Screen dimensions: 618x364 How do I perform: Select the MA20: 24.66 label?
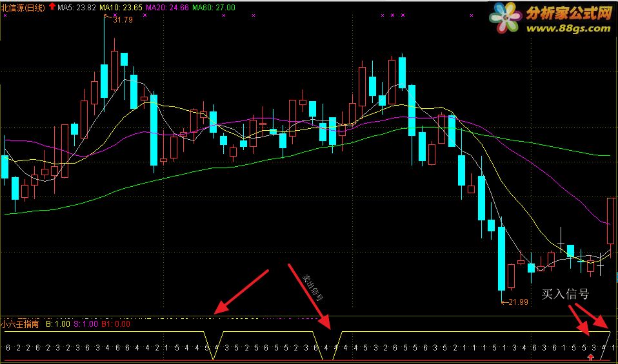point(167,8)
